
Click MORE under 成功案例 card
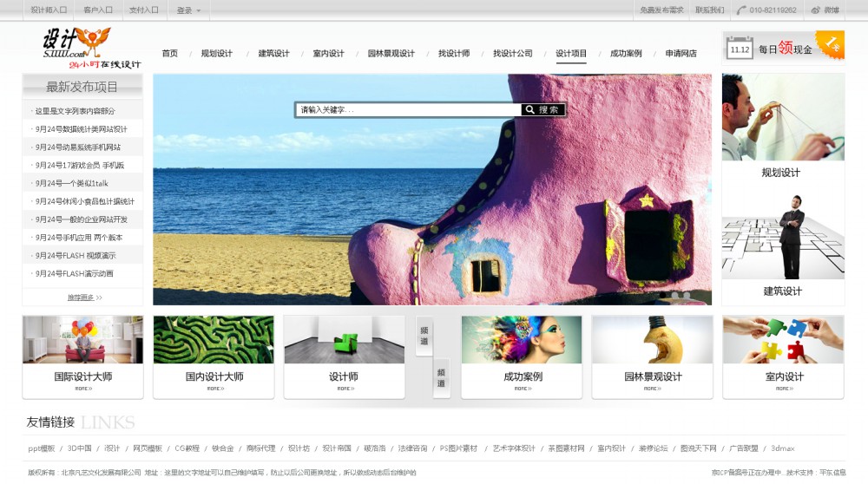pos(523,389)
